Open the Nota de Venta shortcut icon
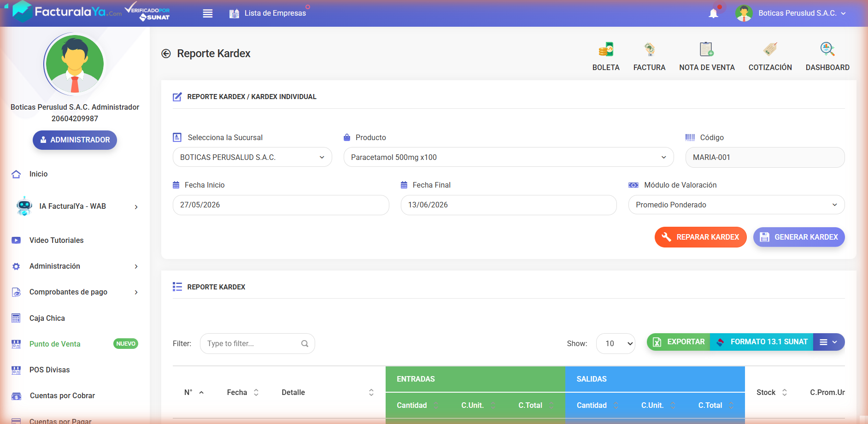 (707, 49)
